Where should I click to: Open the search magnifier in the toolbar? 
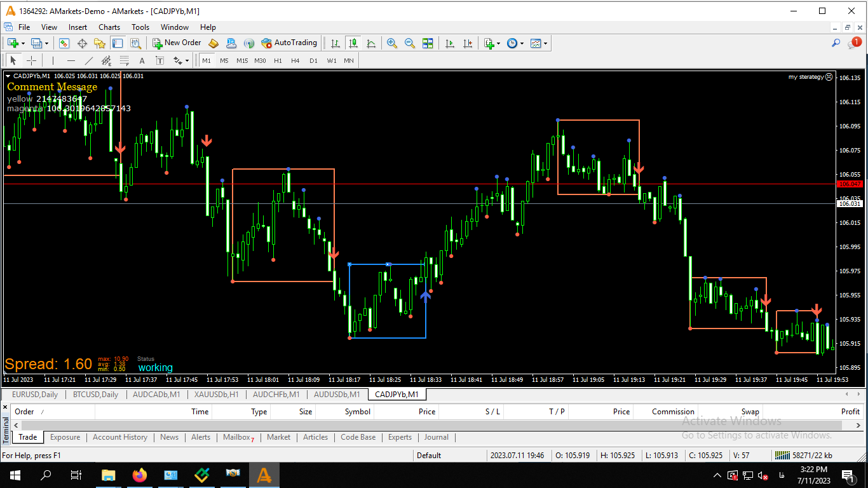pyautogui.click(x=836, y=43)
